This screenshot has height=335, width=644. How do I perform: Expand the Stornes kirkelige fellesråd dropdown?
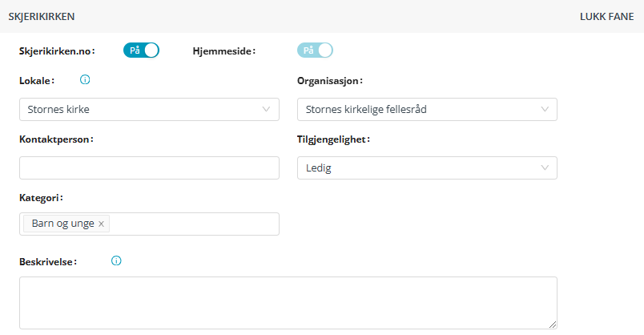[417, 109]
